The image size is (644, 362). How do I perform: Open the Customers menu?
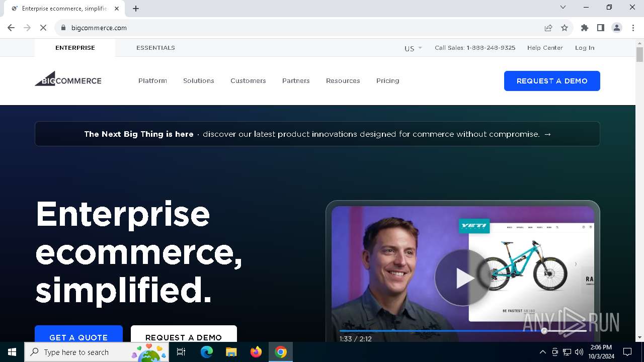(248, 80)
